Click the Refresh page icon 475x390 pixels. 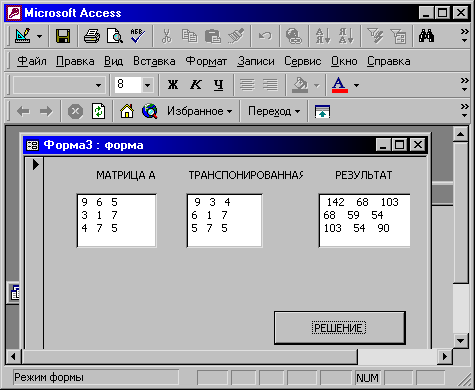[98, 111]
